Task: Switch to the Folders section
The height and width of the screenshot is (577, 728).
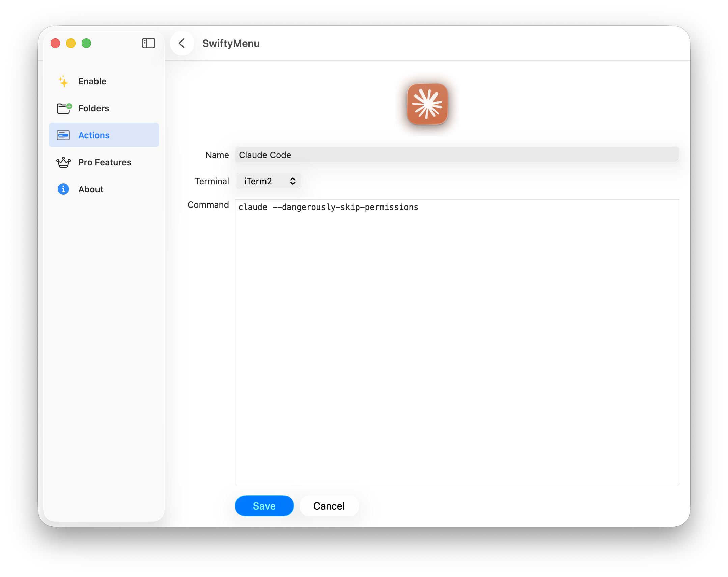Action: coord(93,108)
